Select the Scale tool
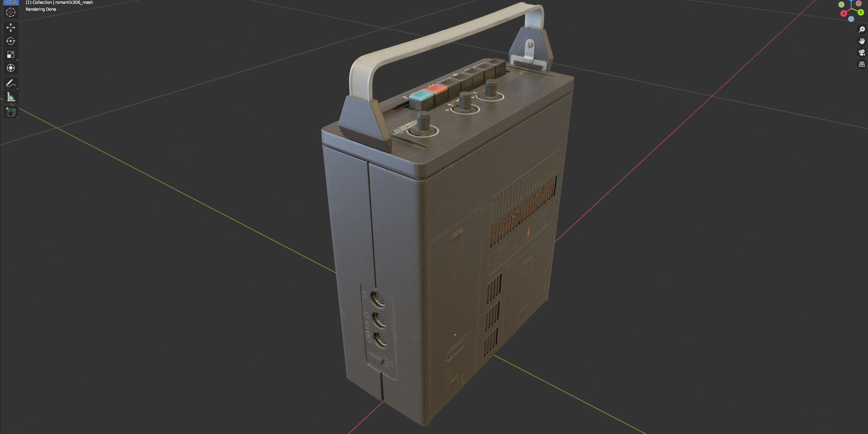This screenshot has width=868, height=434. point(11,54)
